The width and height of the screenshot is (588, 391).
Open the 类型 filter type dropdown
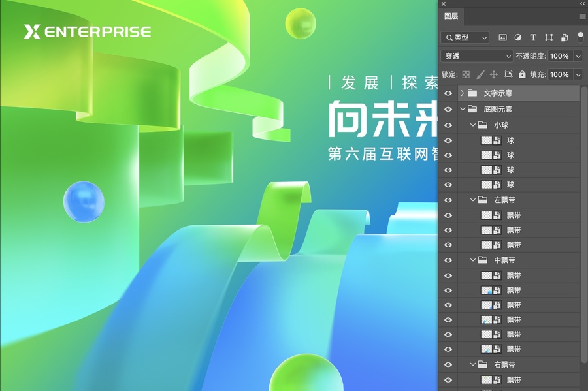[x=465, y=37]
